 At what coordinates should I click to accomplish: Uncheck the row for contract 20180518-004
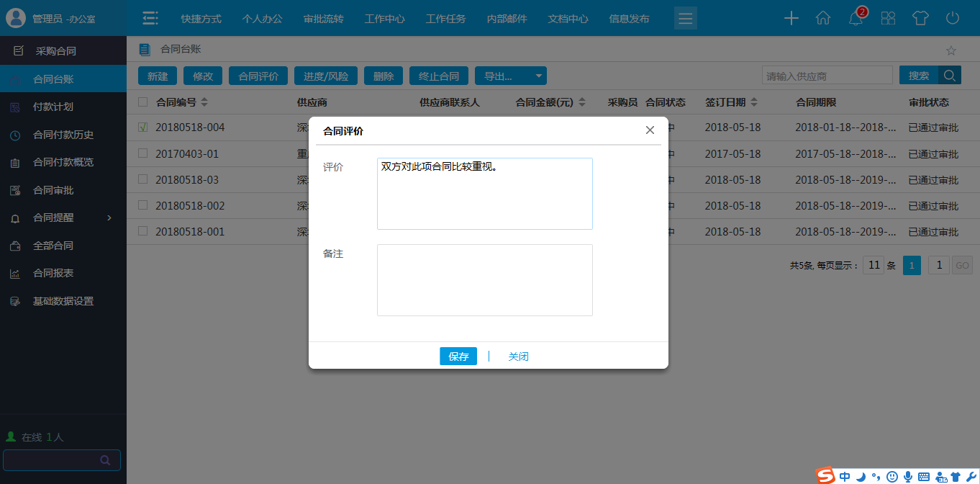coord(142,127)
